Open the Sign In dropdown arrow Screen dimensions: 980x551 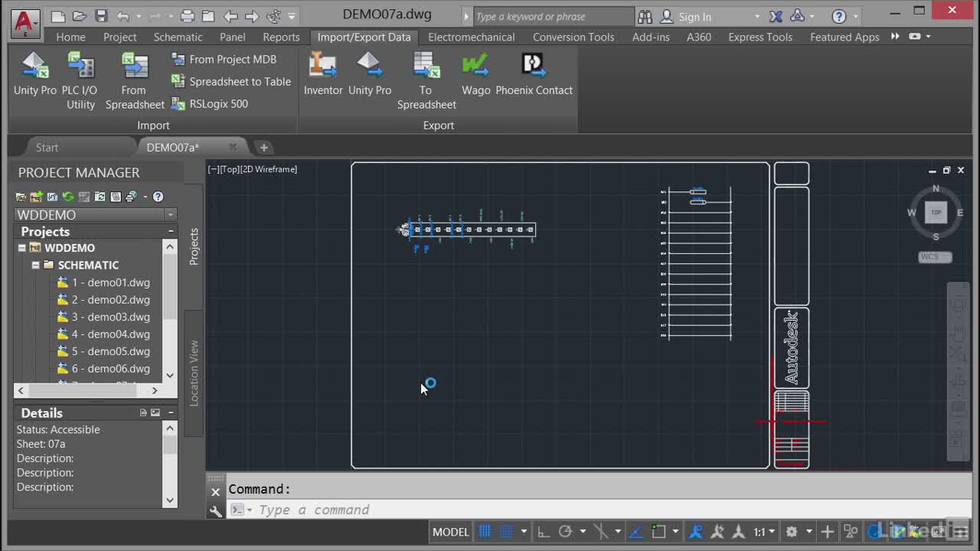pos(757,17)
